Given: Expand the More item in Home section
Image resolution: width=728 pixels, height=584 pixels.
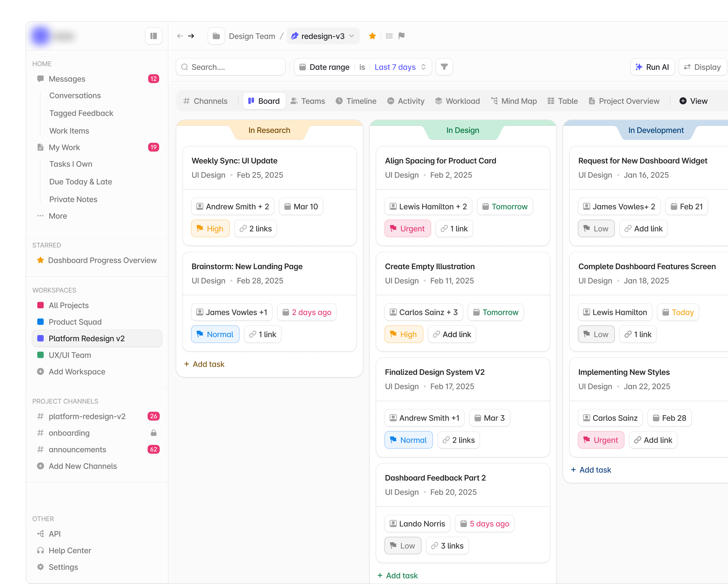Looking at the screenshot, I should [58, 216].
